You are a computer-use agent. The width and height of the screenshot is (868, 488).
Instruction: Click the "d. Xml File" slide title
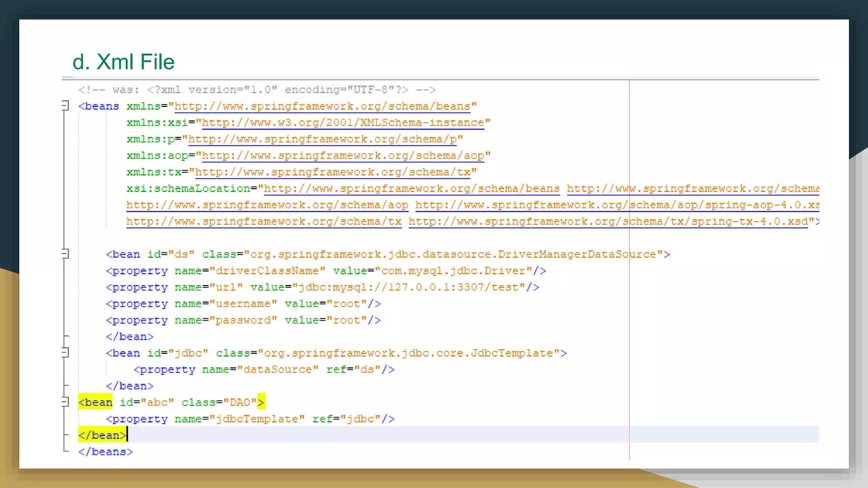tap(123, 62)
